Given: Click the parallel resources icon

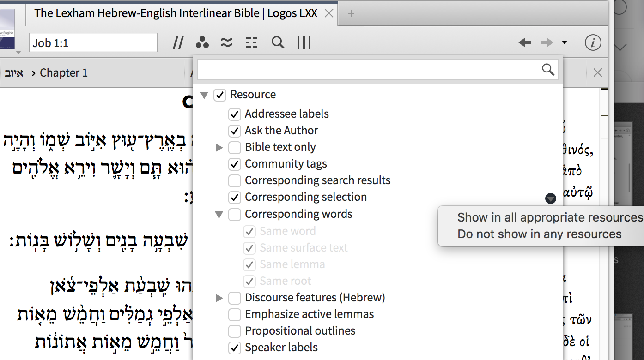Looking at the screenshot, I should pyautogui.click(x=178, y=43).
